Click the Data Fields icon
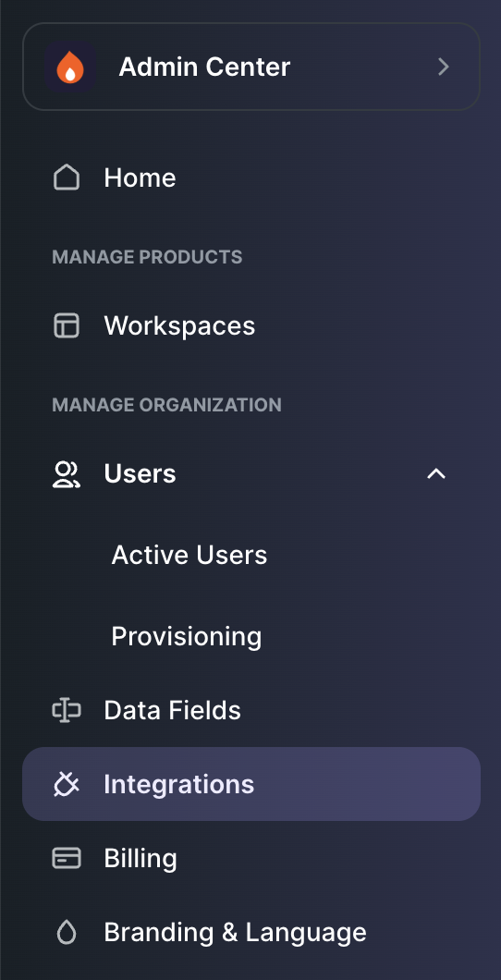501x980 pixels. click(67, 711)
